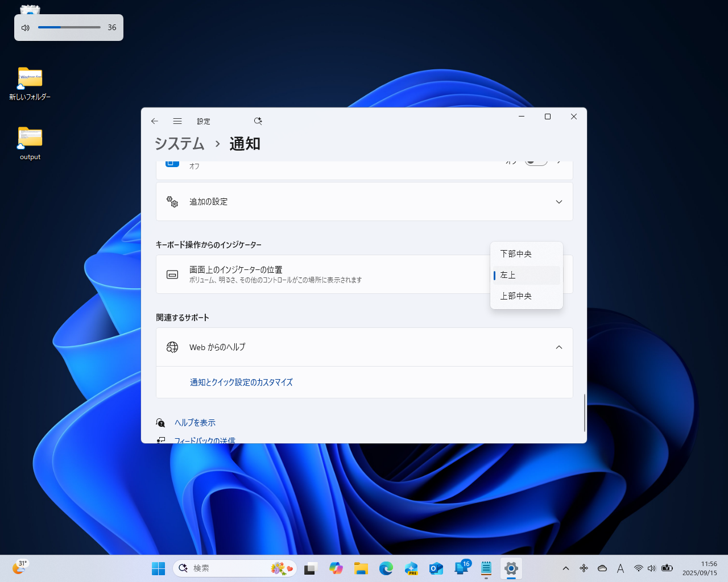This screenshot has width=728, height=582.
Task: Click the ヘルプを表示 link
Action: pos(195,422)
